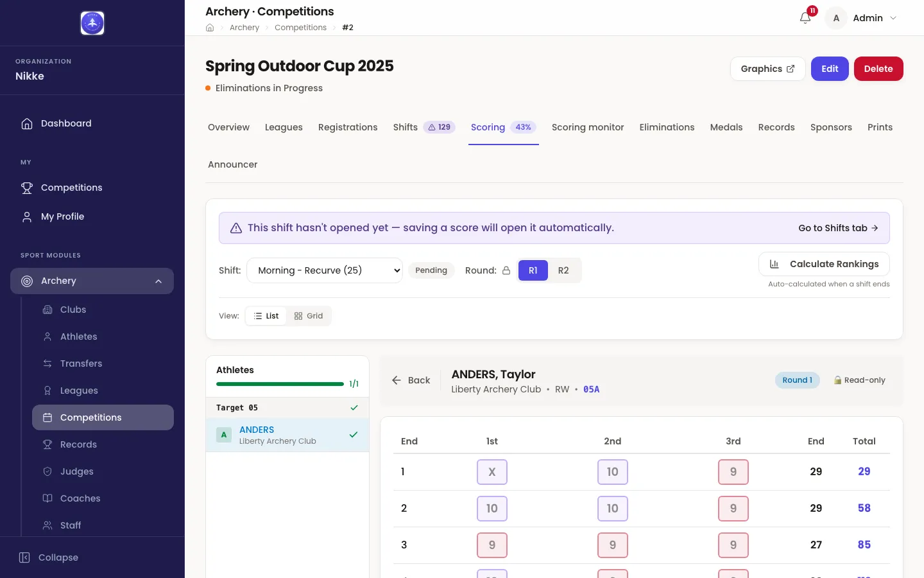
Task: Click the Edit button
Action: 830,69
